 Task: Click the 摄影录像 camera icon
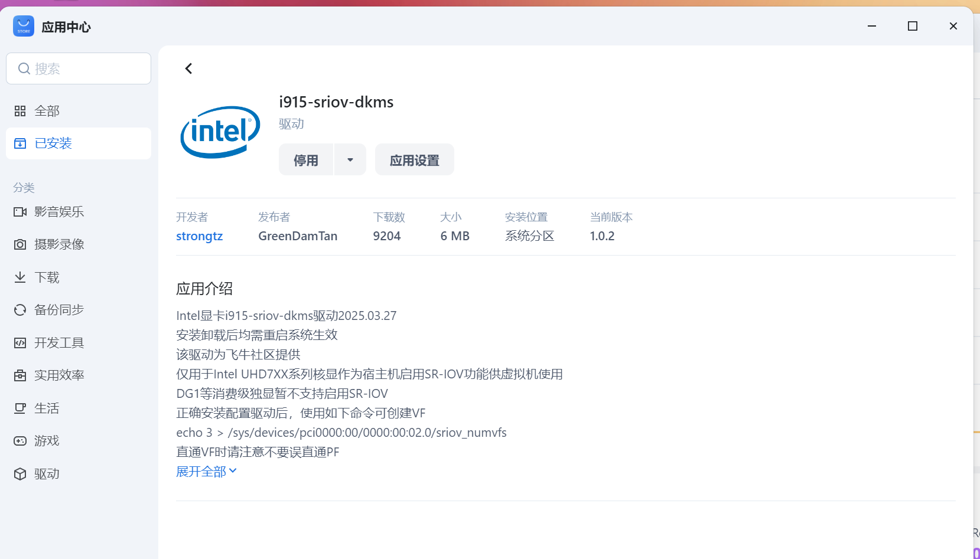20,244
